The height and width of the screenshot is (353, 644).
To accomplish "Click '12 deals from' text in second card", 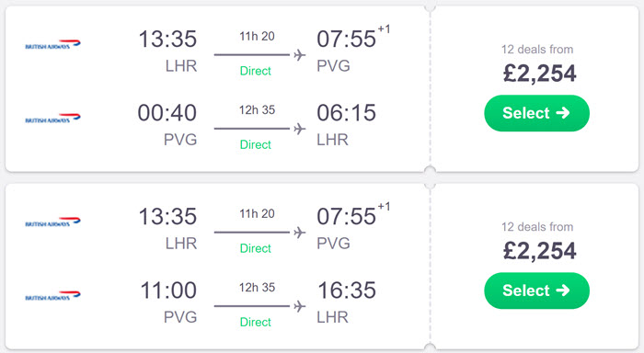I will [x=537, y=226].
